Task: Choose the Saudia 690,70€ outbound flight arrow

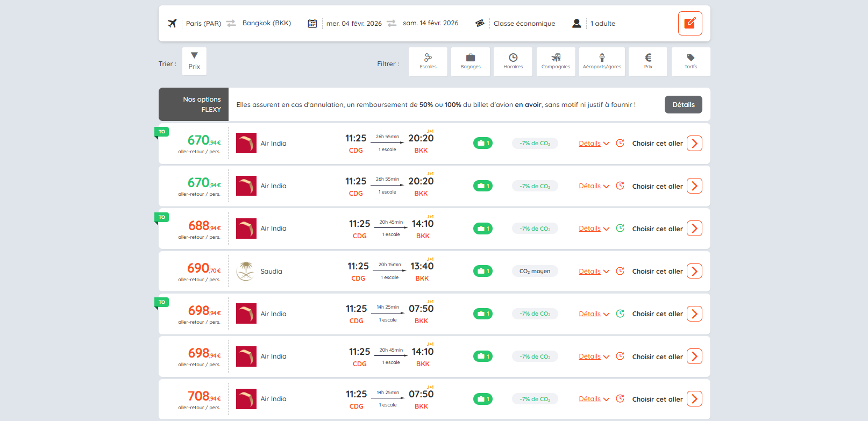Action: 694,272
